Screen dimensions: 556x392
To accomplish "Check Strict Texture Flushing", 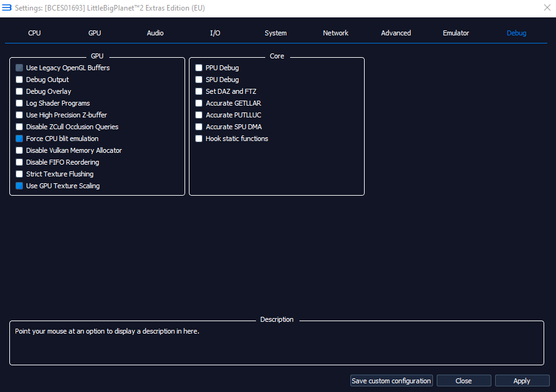I will 19,174.
